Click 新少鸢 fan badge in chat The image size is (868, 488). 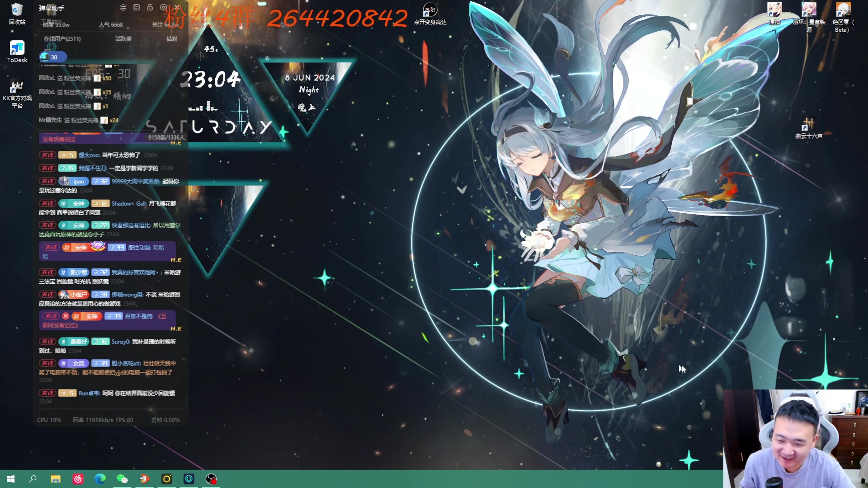(74, 272)
